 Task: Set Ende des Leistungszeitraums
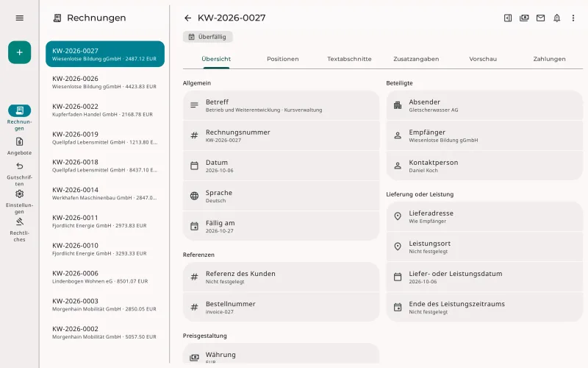click(x=484, y=307)
